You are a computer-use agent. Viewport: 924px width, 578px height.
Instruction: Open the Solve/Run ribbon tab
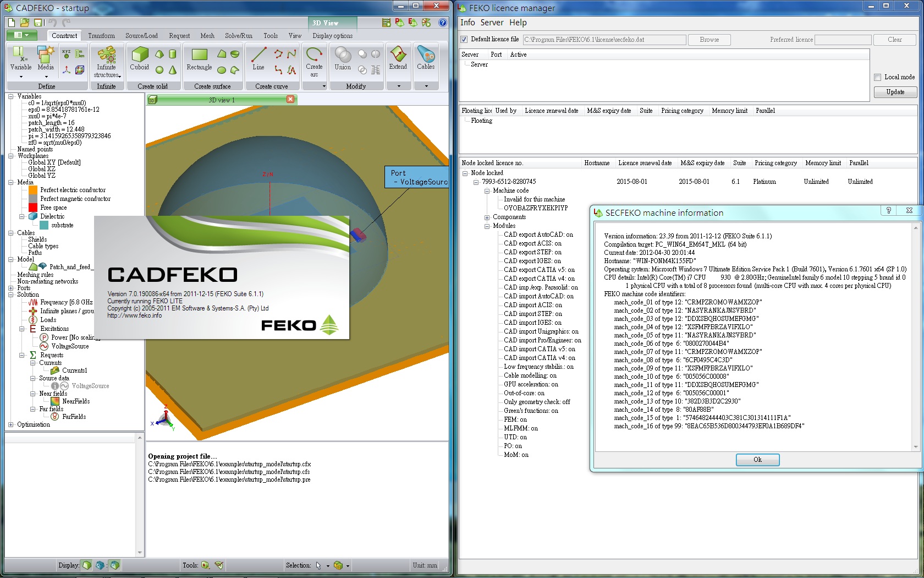239,36
